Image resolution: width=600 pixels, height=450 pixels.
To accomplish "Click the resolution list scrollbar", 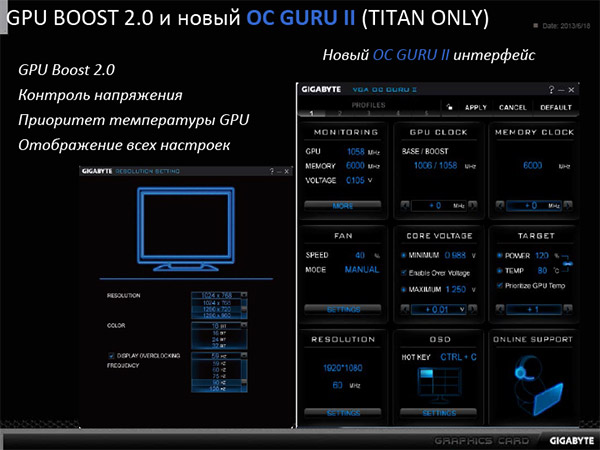I will [244, 309].
